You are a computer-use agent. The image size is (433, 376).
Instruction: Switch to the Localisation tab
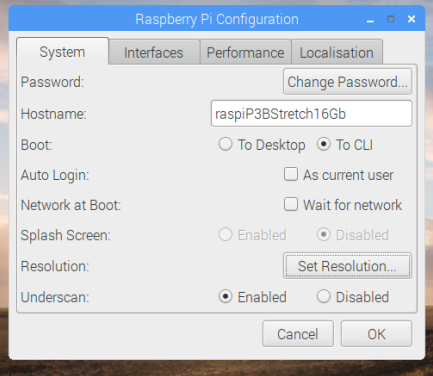coord(337,52)
